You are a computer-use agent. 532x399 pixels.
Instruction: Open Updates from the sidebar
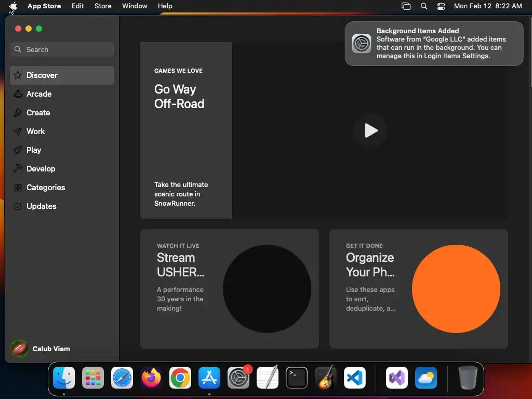pyautogui.click(x=62, y=206)
